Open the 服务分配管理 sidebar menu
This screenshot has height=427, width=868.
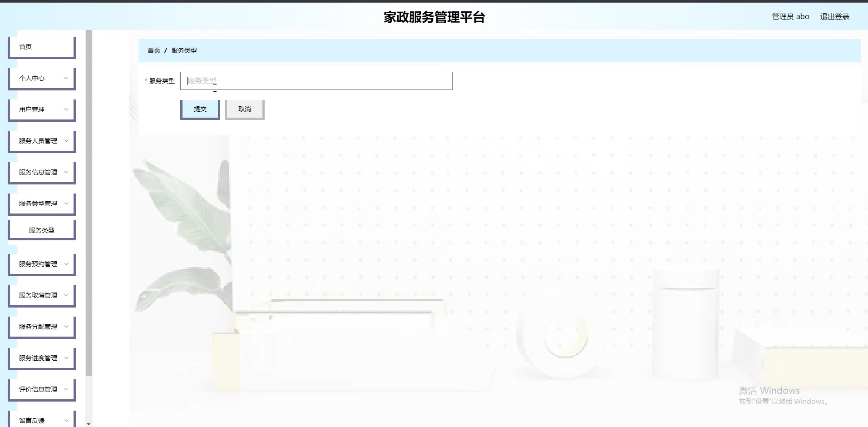coord(42,327)
